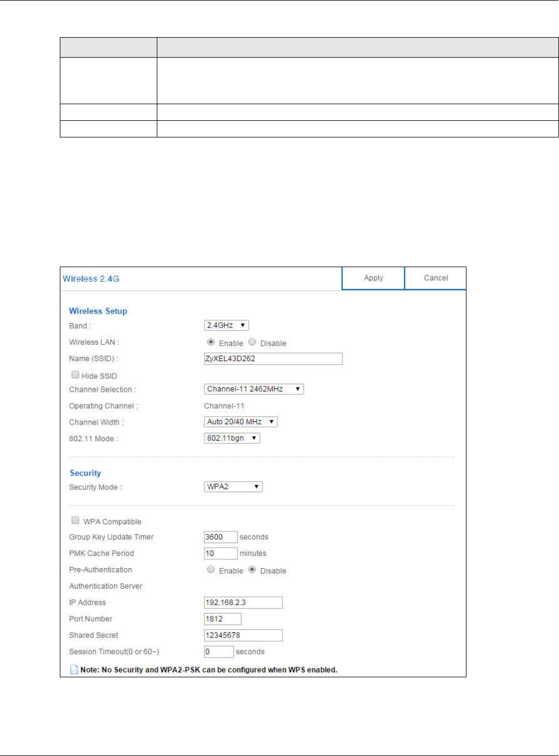The height and width of the screenshot is (756, 559).
Task: Toggle the WPA Compatible checkbox
Action: point(75,521)
